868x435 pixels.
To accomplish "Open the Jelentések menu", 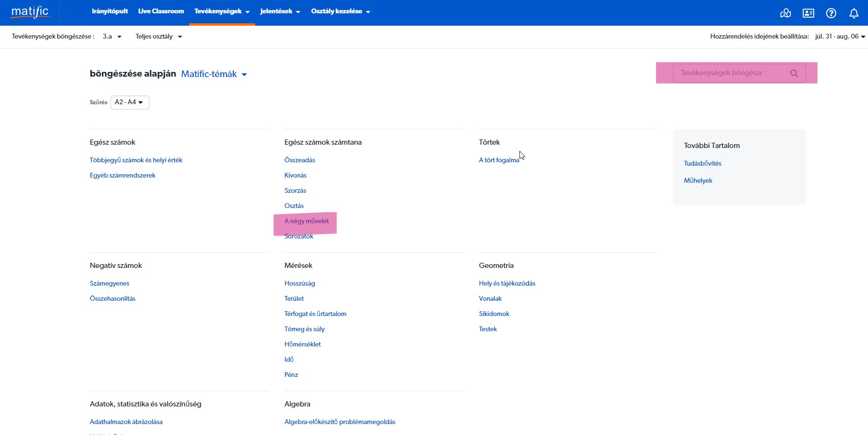I will (280, 11).
